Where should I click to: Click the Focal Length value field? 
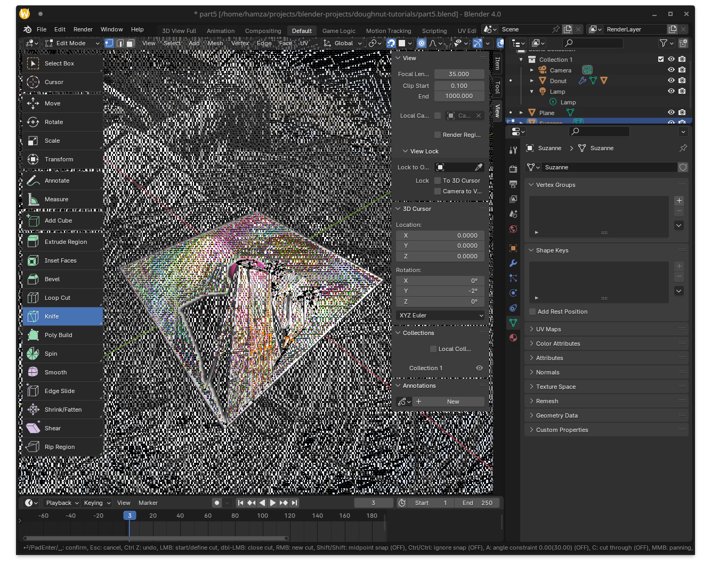click(459, 74)
